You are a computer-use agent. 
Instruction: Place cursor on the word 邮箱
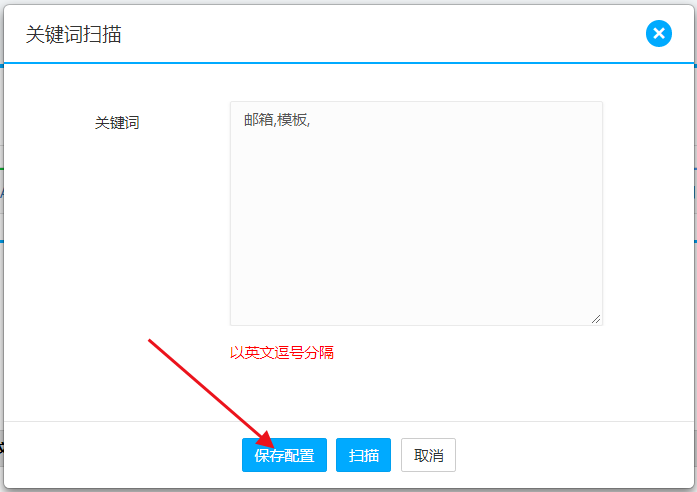pyautogui.click(x=257, y=120)
